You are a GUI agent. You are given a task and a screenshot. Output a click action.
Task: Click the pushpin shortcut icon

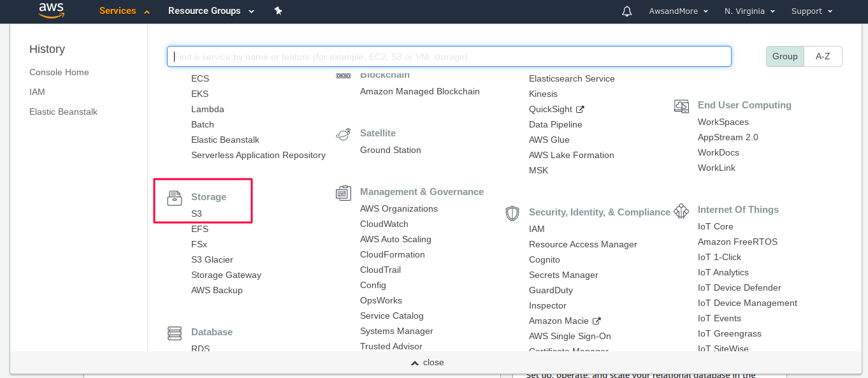(278, 11)
